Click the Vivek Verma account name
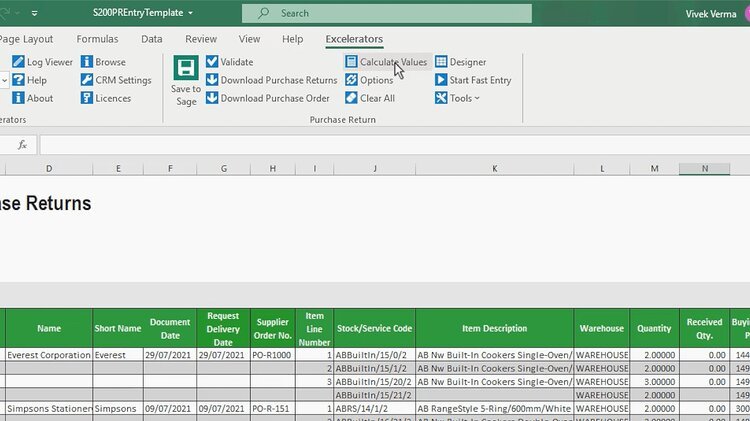Screen dimensions: 750x421 coord(711,14)
